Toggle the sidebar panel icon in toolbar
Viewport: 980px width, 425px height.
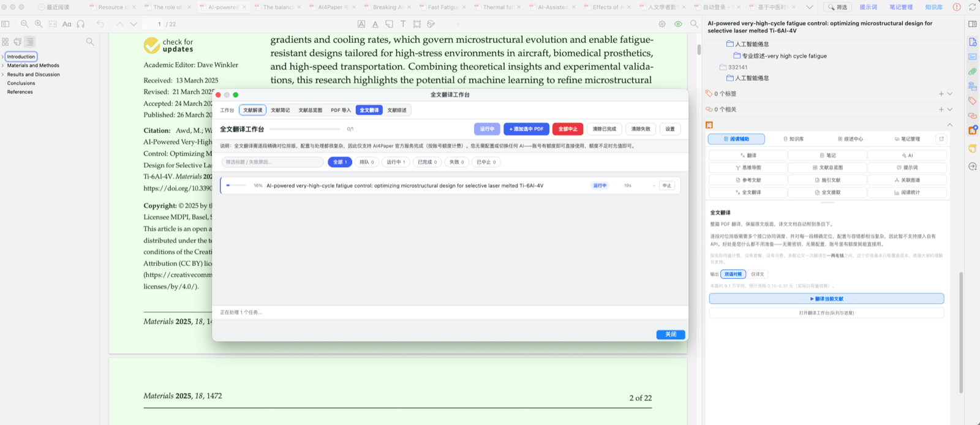pyautogui.click(x=6, y=24)
